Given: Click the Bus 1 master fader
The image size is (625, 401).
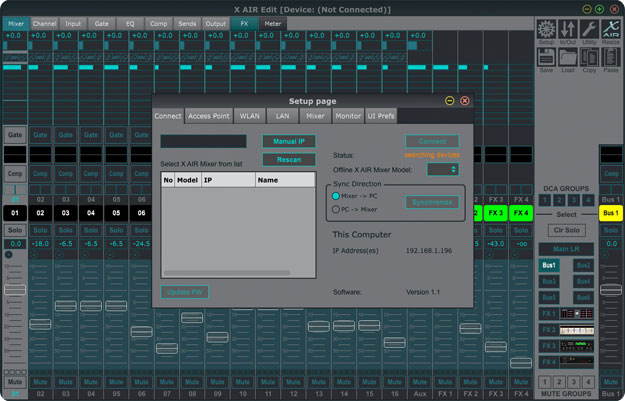Looking at the screenshot, I should click(x=611, y=289).
